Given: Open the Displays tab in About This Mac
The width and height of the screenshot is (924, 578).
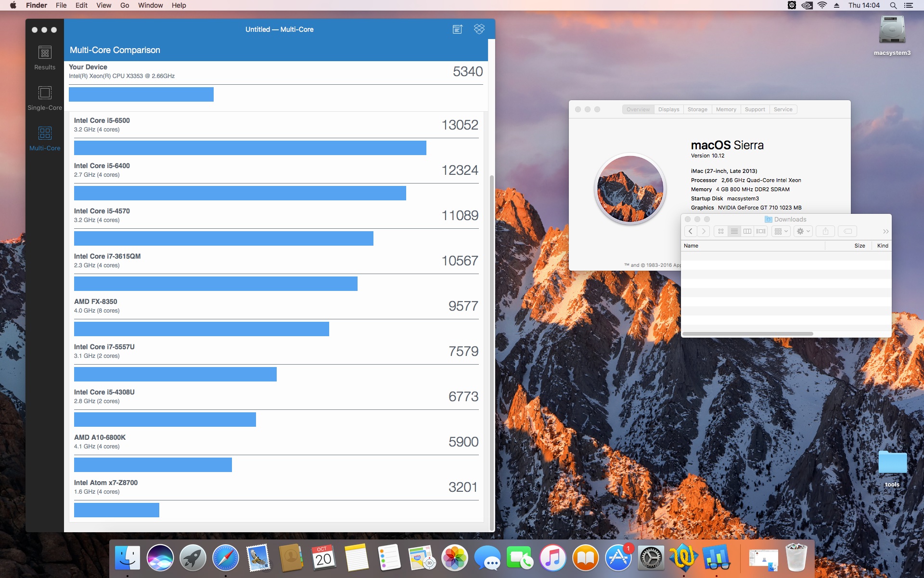Looking at the screenshot, I should [x=668, y=109].
